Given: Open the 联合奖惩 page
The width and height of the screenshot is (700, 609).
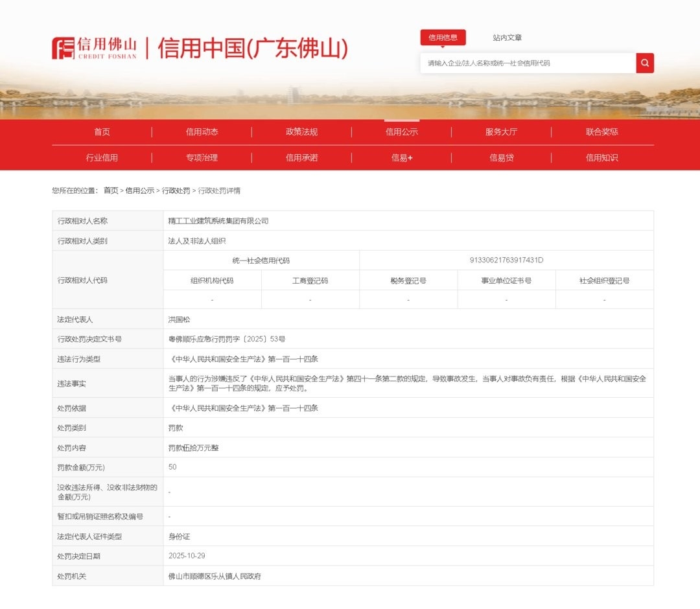Looking at the screenshot, I should point(600,132).
